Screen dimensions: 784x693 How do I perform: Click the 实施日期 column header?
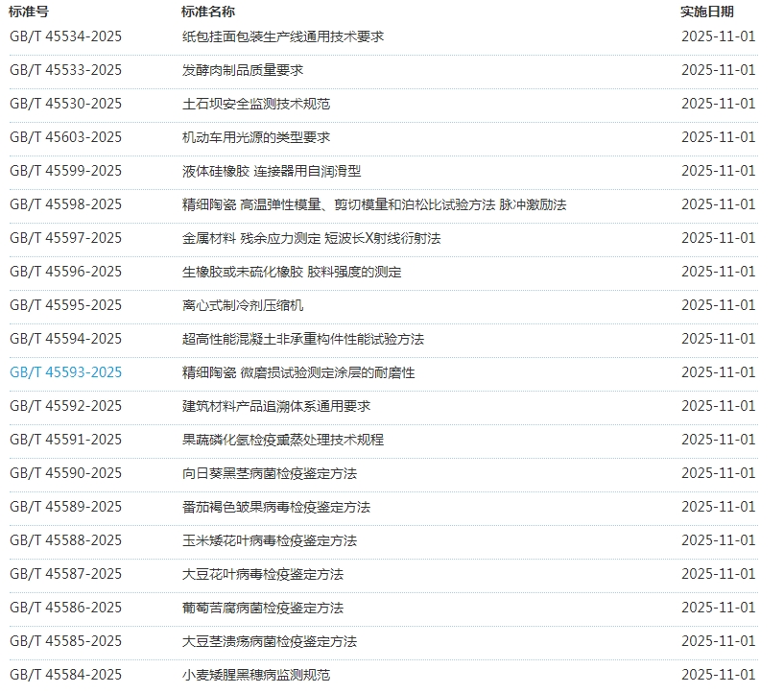pos(707,12)
